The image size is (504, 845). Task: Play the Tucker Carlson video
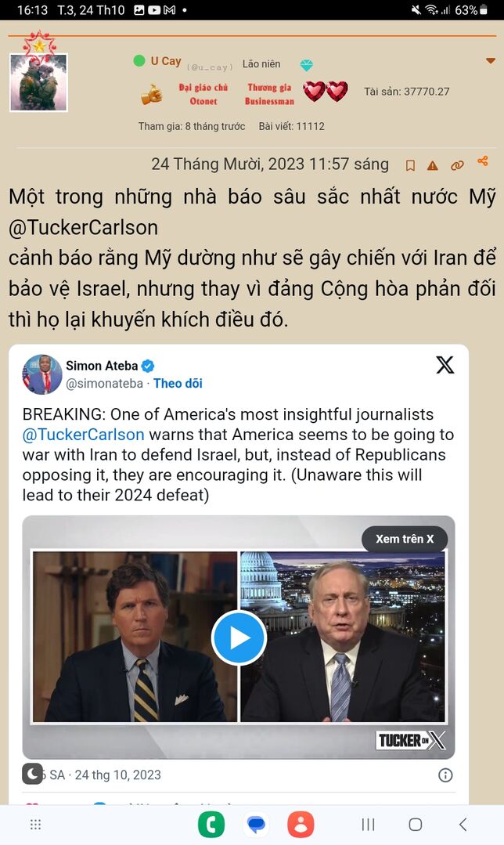[239, 637]
